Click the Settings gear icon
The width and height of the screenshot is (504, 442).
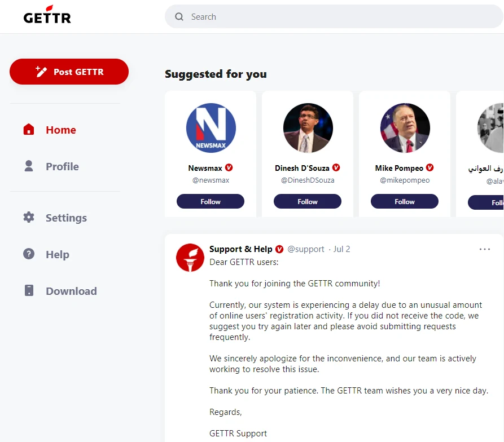coord(29,217)
